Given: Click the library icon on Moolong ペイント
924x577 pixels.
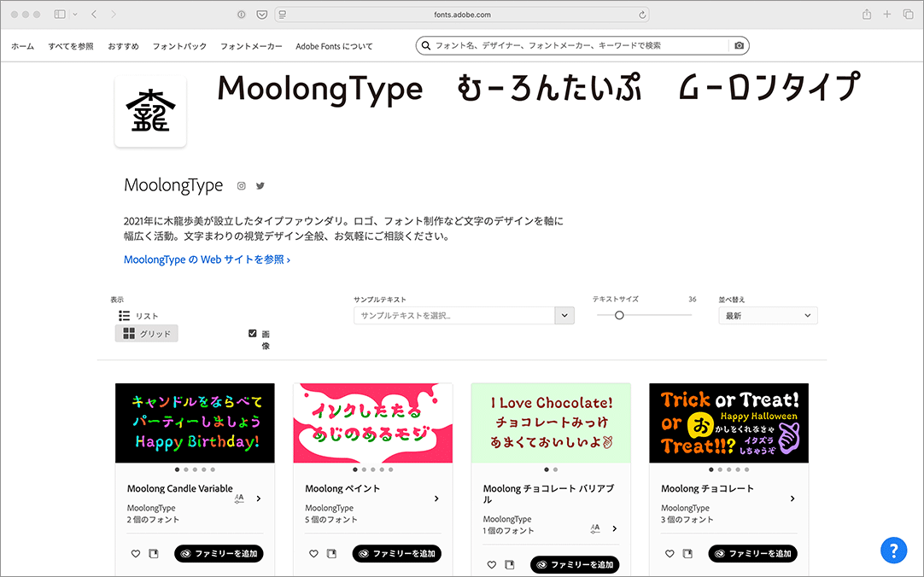Looking at the screenshot, I should tap(331, 553).
